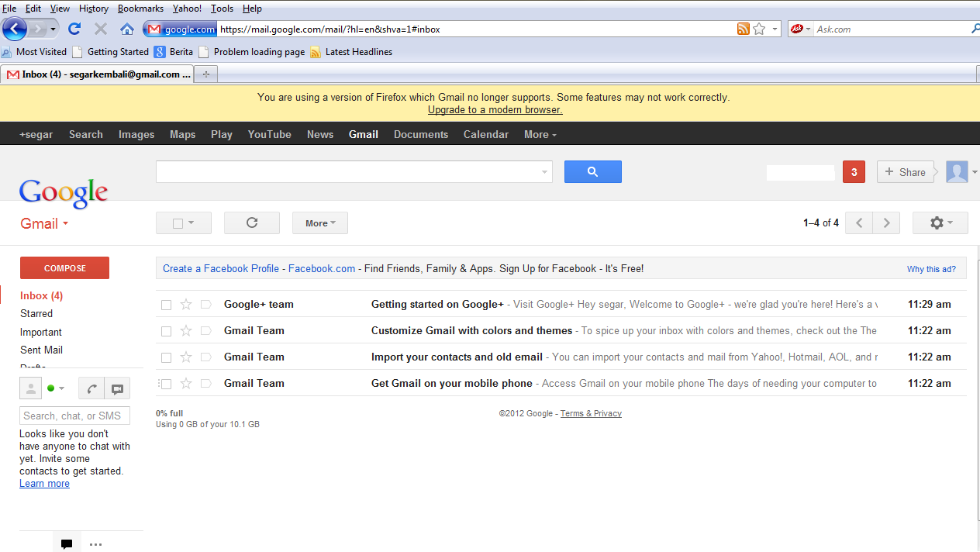Stop page loading with the X icon
The height and width of the screenshot is (552, 980).
pyautogui.click(x=101, y=29)
